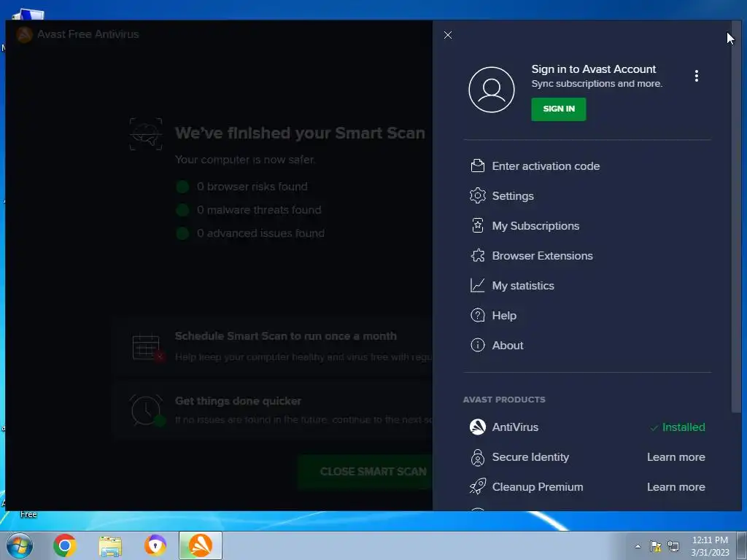Click Schedule Smart Scan to run once a month

[x=285, y=336]
